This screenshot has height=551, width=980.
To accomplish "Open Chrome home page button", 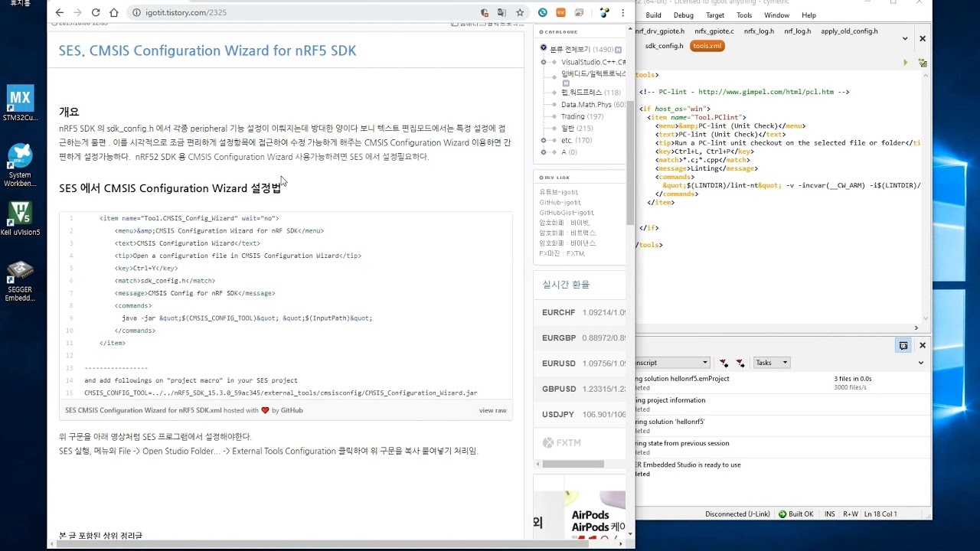I will point(114,12).
